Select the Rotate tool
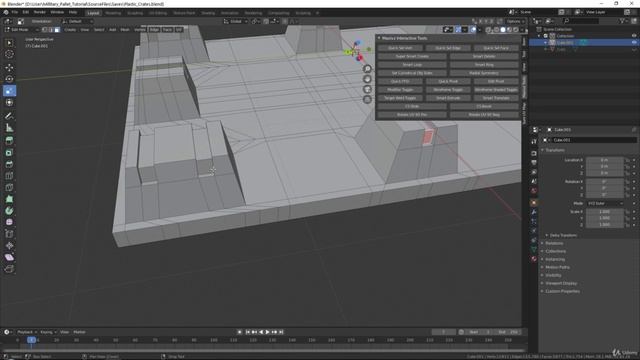The height and width of the screenshot is (360, 640). click(9, 79)
